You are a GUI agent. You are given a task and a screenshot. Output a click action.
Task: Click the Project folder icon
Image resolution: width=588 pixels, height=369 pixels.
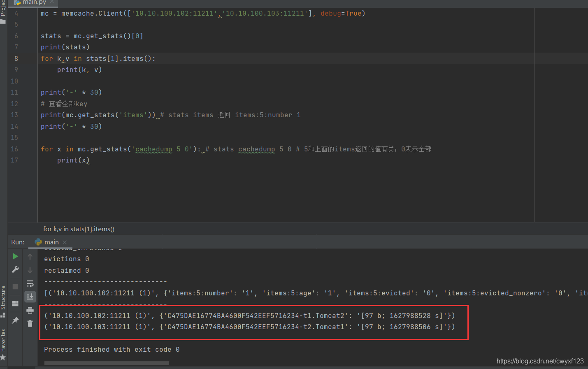tap(3, 21)
